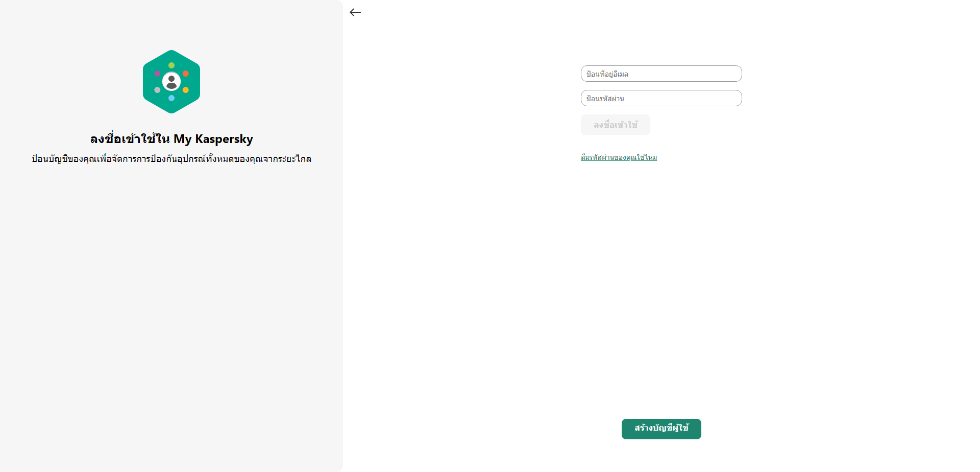
Task: Click the back arrow icon
Action: 355,12
